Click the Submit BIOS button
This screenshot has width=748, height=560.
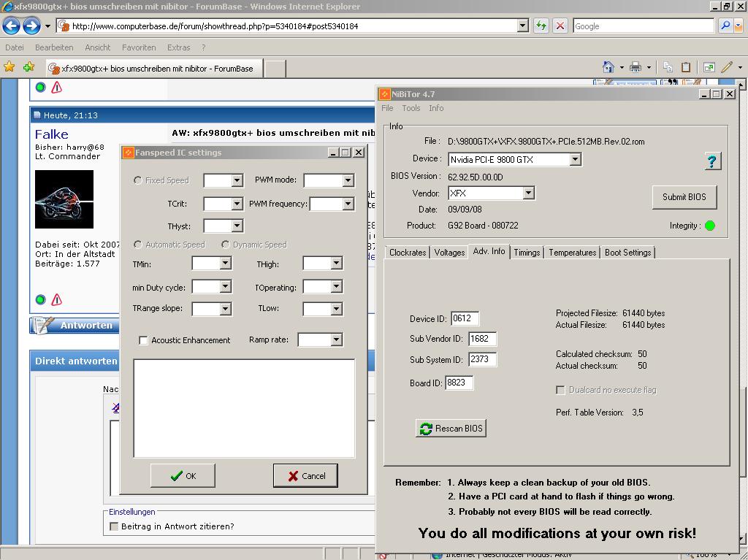(684, 196)
